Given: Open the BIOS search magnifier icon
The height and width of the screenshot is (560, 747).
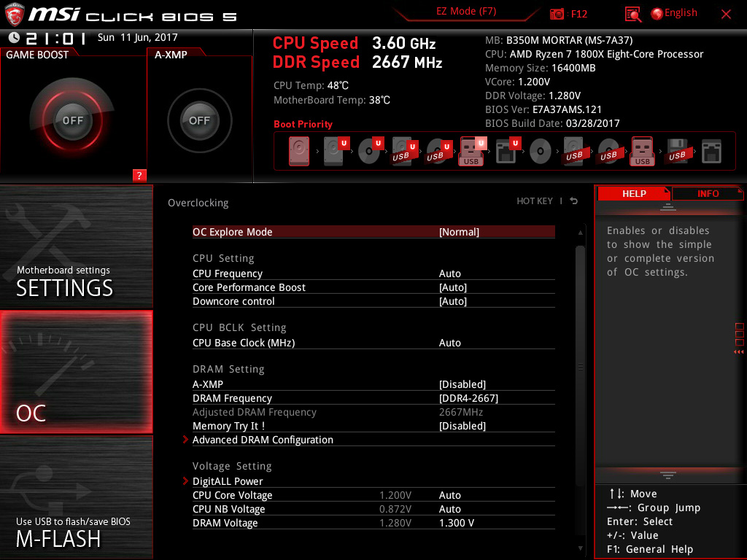Looking at the screenshot, I should point(632,15).
